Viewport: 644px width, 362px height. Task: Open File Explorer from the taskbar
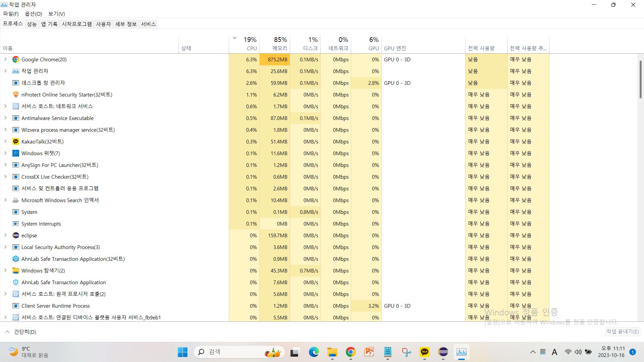[332, 352]
